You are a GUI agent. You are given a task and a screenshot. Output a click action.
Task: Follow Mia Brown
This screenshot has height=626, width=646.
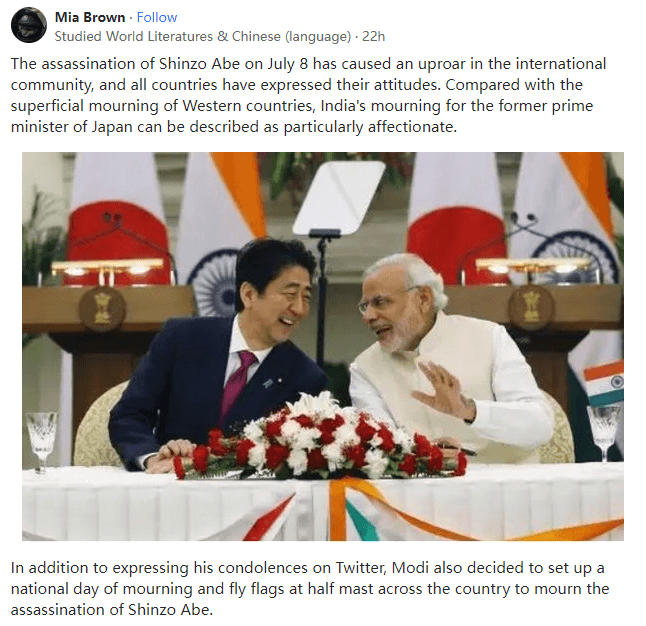click(x=157, y=17)
